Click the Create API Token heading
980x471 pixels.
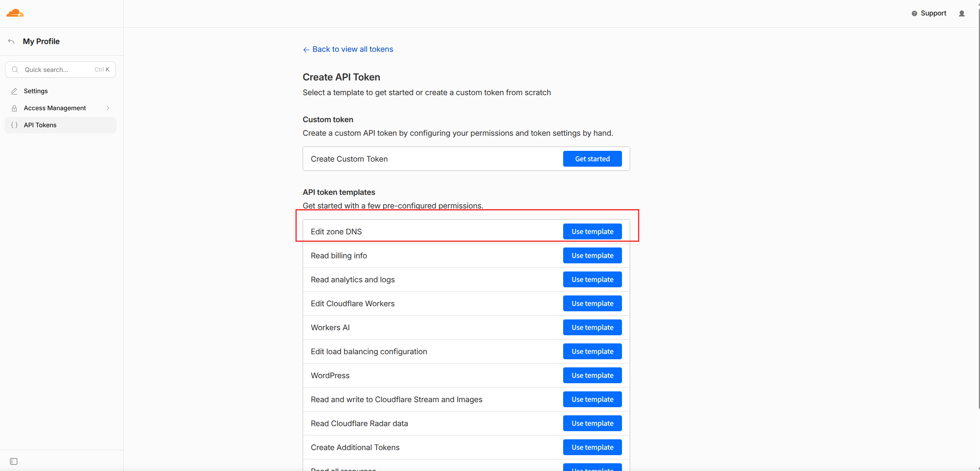[x=341, y=77]
